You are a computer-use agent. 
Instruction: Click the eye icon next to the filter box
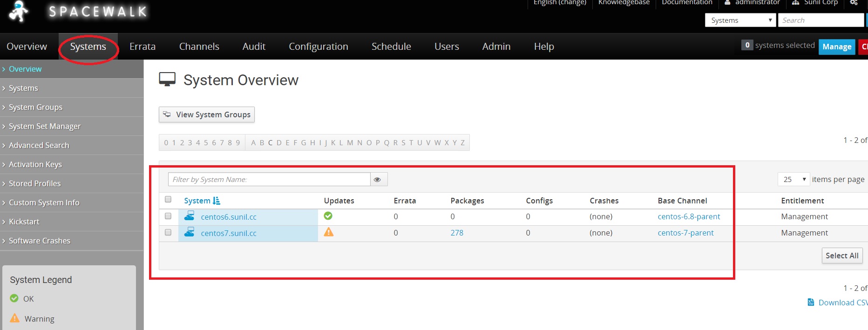tap(378, 180)
